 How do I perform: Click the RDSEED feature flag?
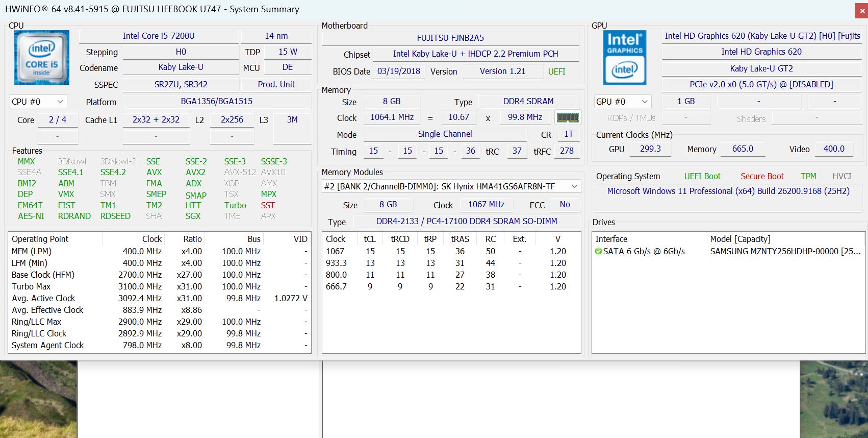pyautogui.click(x=115, y=216)
